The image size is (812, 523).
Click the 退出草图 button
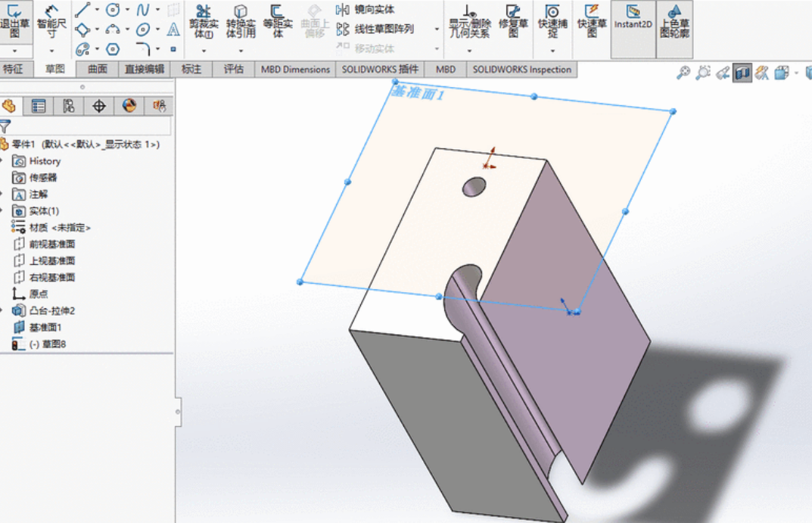click(x=17, y=19)
